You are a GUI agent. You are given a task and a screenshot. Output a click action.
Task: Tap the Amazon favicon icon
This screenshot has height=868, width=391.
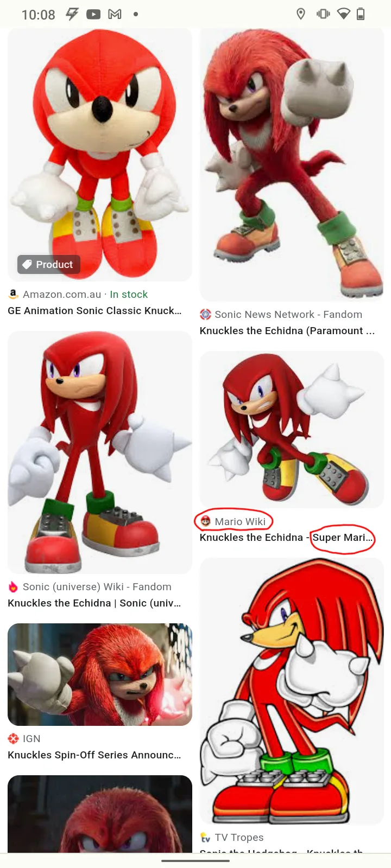click(x=13, y=294)
